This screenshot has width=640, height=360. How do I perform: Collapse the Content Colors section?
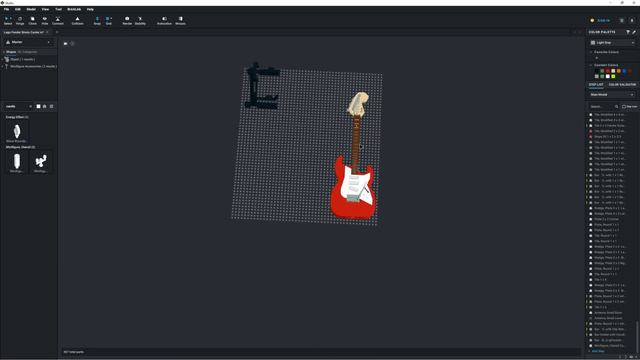pos(591,65)
